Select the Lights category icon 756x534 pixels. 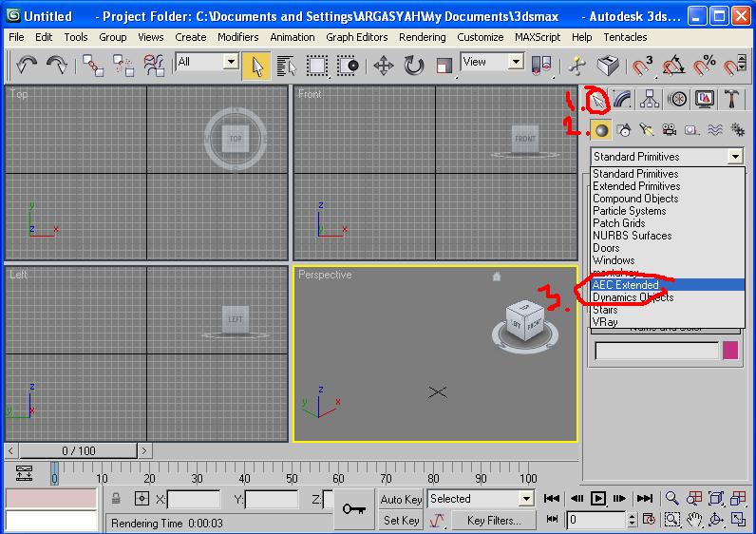pos(647,130)
